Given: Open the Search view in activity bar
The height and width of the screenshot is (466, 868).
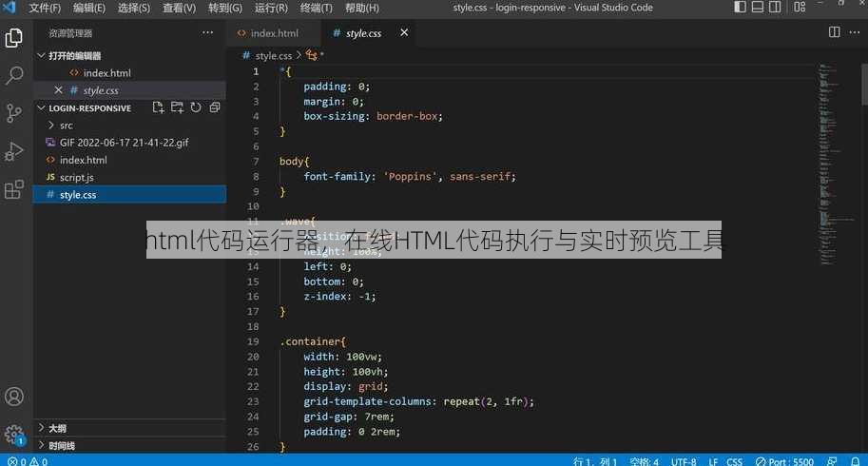Looking at the screenshot, I should click(x=14, y=75).
